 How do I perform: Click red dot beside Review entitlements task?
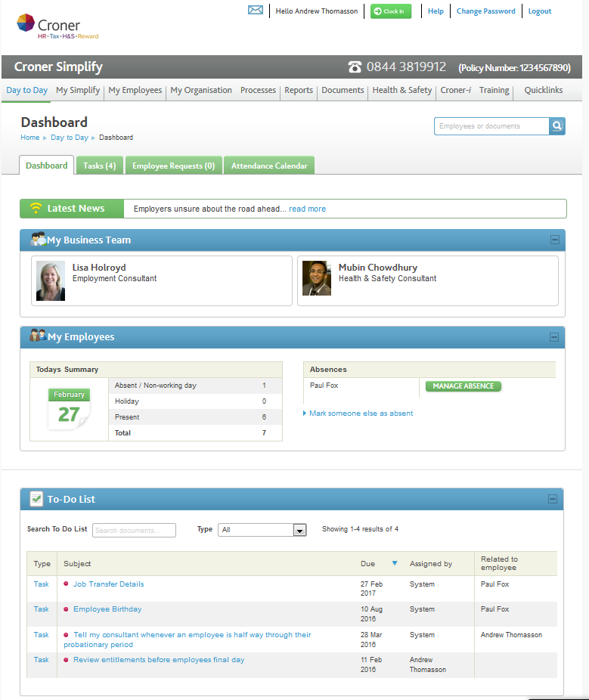[66, 659]
